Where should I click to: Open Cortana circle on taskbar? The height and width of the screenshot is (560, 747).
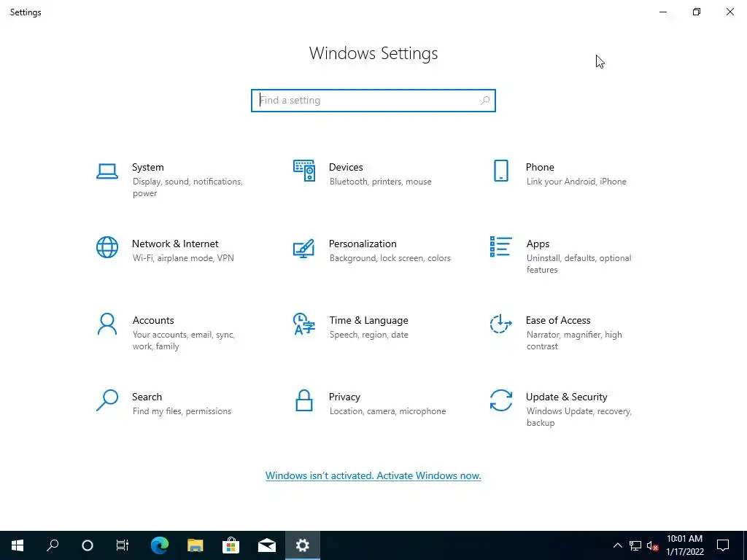pos(88,545)
